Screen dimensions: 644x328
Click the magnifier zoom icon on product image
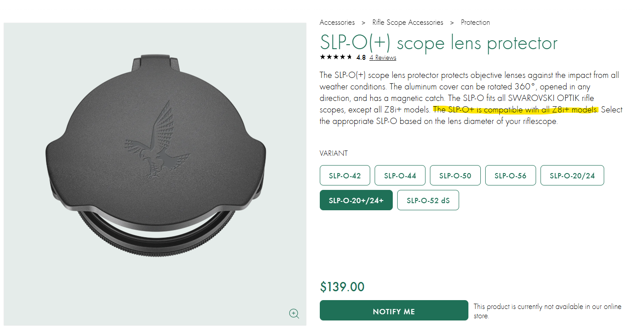(x=294, y=313)
